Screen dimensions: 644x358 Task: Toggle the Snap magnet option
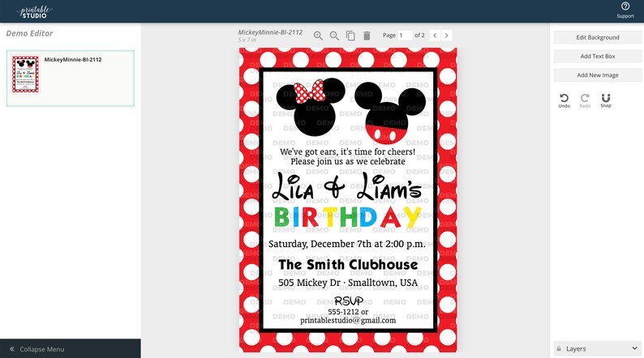606,100
